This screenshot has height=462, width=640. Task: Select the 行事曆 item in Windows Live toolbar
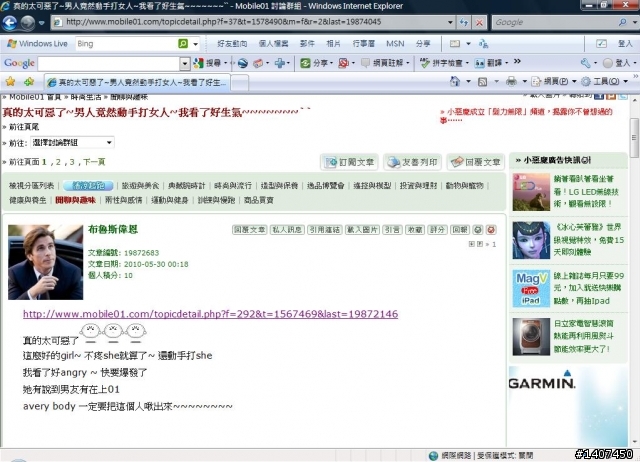[364, 43]
